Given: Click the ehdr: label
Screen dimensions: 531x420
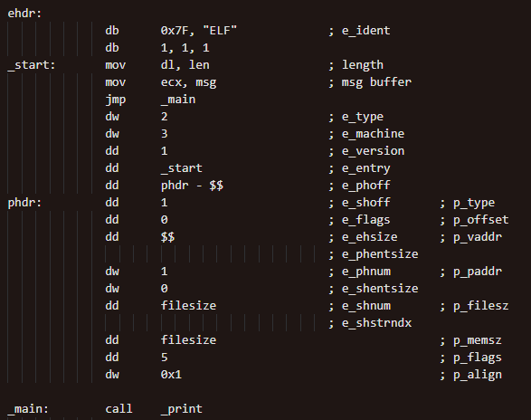Looking at the screenshot, I should click(x=24, y=14).
